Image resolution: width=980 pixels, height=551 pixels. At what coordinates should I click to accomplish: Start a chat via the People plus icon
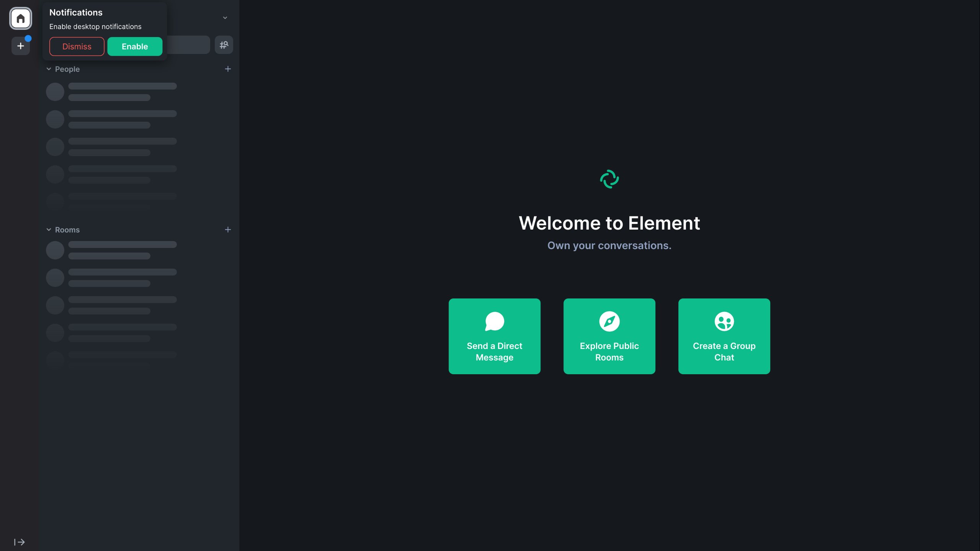tap(228, 69)
